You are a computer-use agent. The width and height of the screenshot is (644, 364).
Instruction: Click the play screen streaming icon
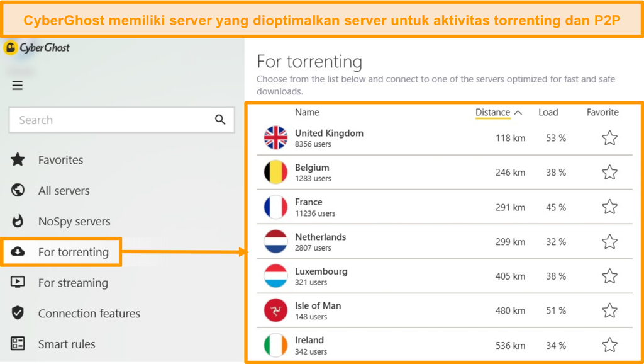coord(18,282)
